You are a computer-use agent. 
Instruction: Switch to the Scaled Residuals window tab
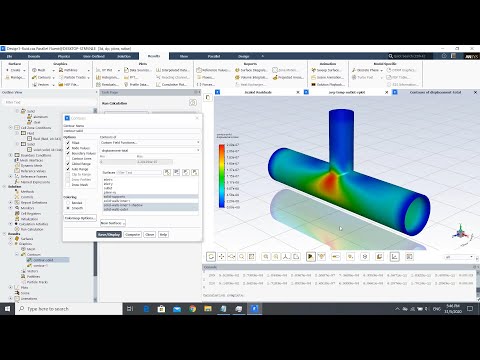pos(258,92)
